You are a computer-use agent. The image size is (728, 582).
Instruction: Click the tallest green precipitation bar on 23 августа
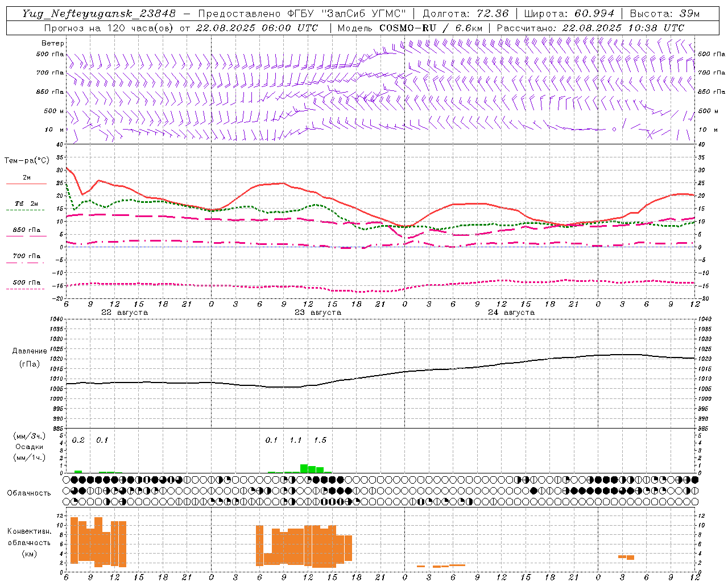[304, 468]
